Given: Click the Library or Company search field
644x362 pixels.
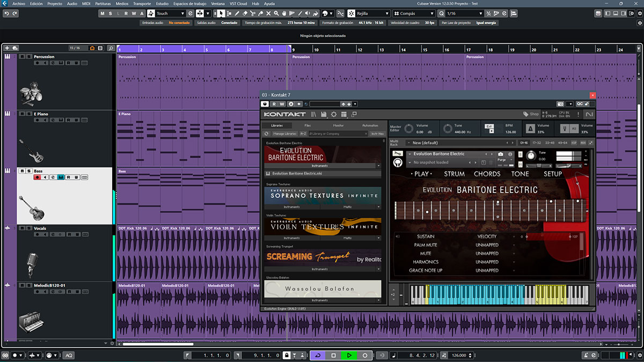Looking at the screenshot, I should 338,134.
